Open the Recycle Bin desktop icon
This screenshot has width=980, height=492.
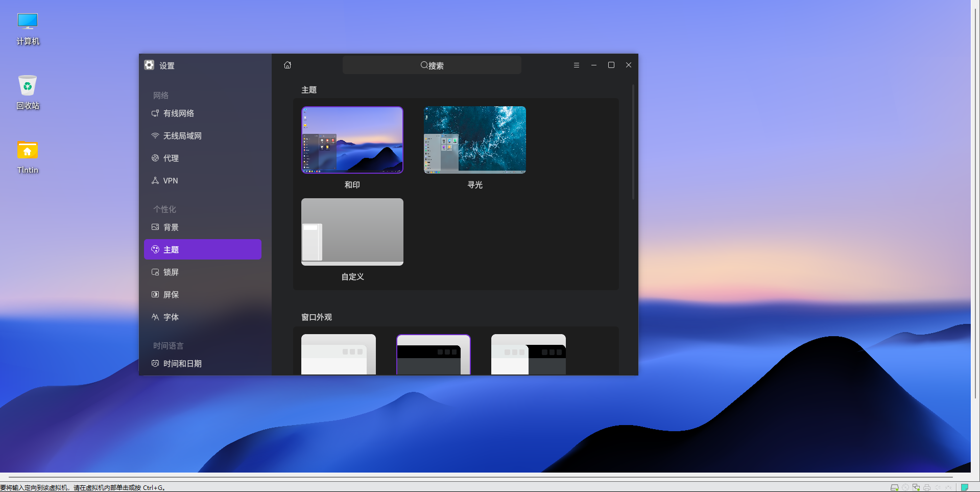click(28, 86)
